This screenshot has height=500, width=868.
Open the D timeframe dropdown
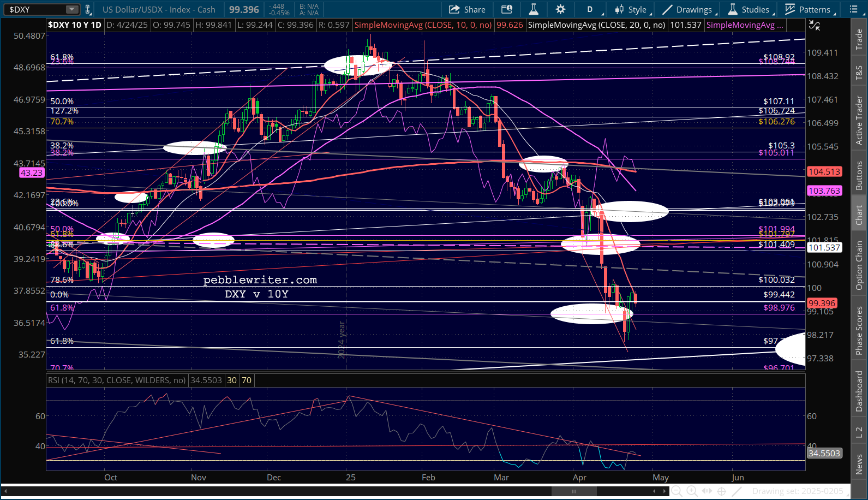591,9
